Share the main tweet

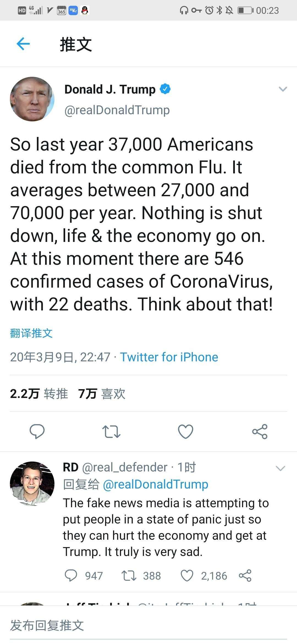[x=260, y=432]
